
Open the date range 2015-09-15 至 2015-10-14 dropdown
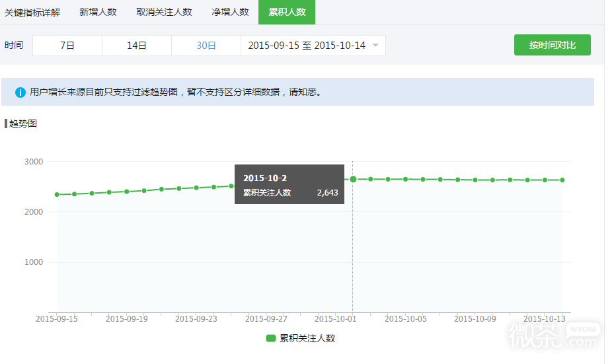313,46
